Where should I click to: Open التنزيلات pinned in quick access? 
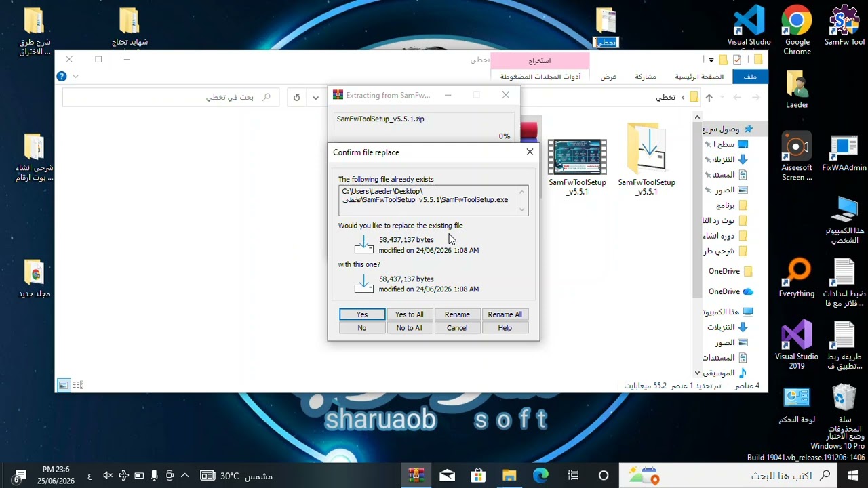pos(728,159)
